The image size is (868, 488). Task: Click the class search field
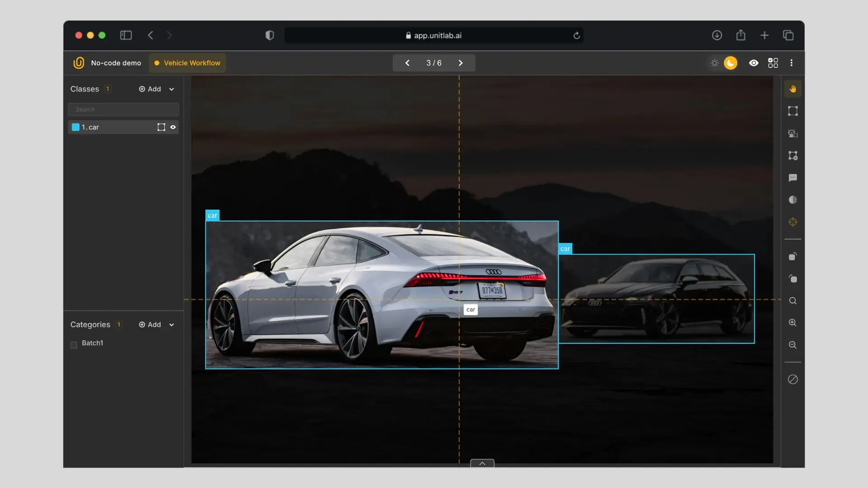click(123, 109)
